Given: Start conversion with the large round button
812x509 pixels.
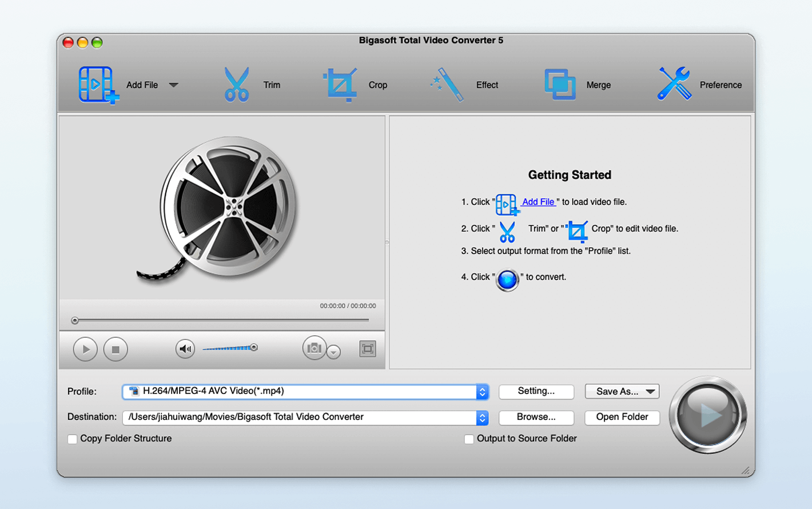Looking at the screenshot, I should point(708,415).
